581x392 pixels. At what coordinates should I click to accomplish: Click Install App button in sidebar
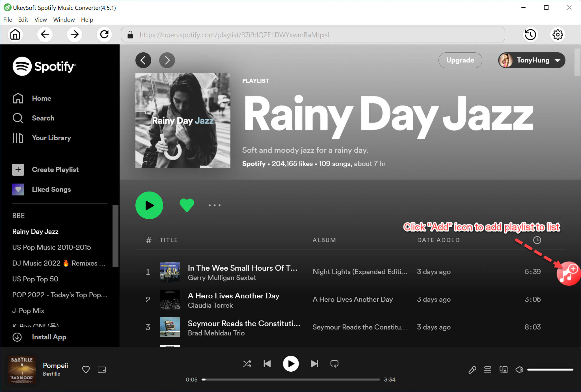pos(49,337)
